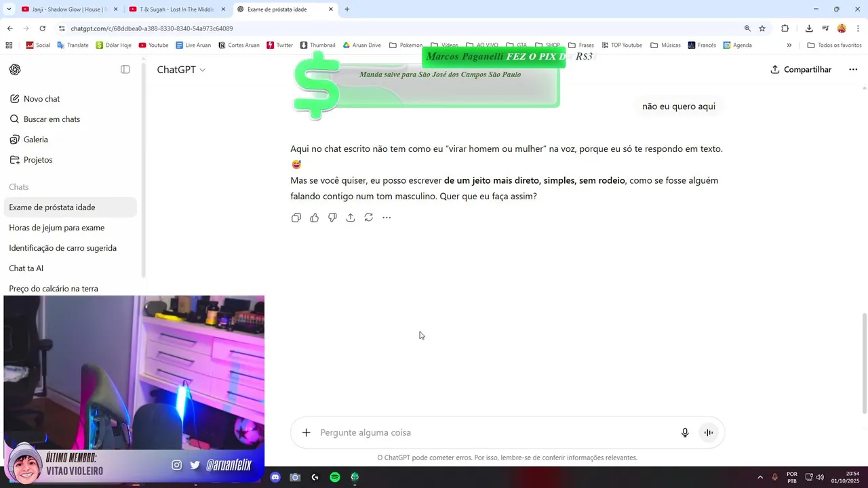Viewport: 868px width, 488px height.
Task: Open Discord from the taskbar
Action: [x=275, y=477]
